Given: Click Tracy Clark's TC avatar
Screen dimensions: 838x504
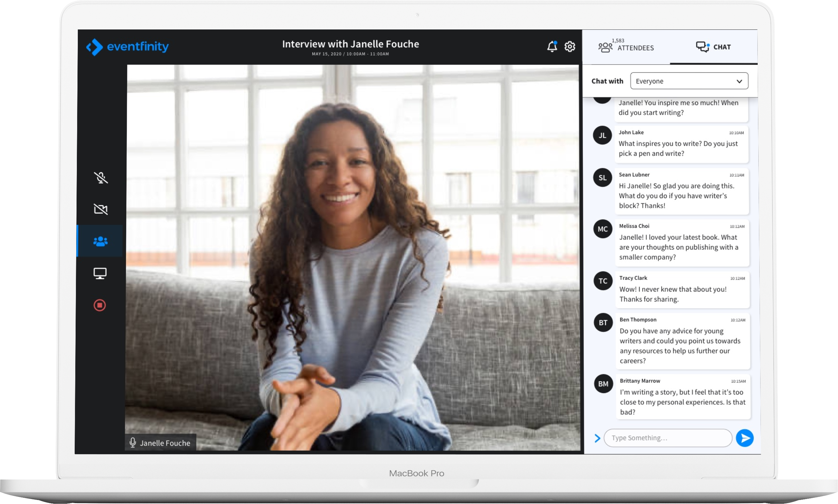Looking at the screenshot, I should (603, 281).
